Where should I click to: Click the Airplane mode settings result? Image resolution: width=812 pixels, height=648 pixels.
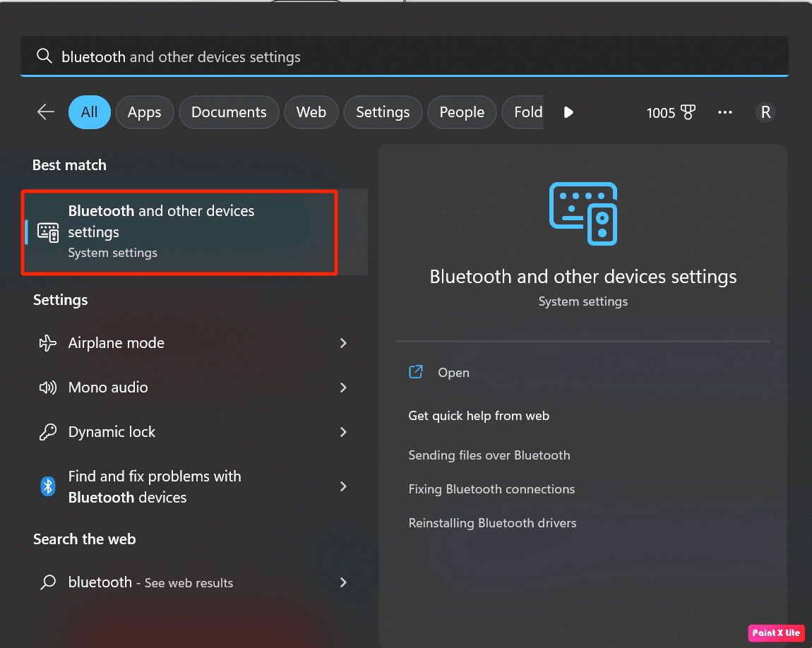(x=194, y=342)
